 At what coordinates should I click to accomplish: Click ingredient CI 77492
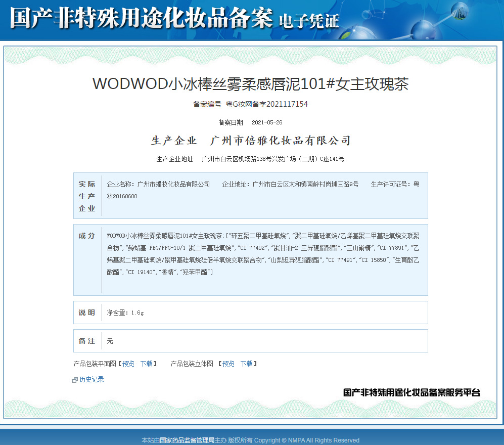[x=252, y=248]
